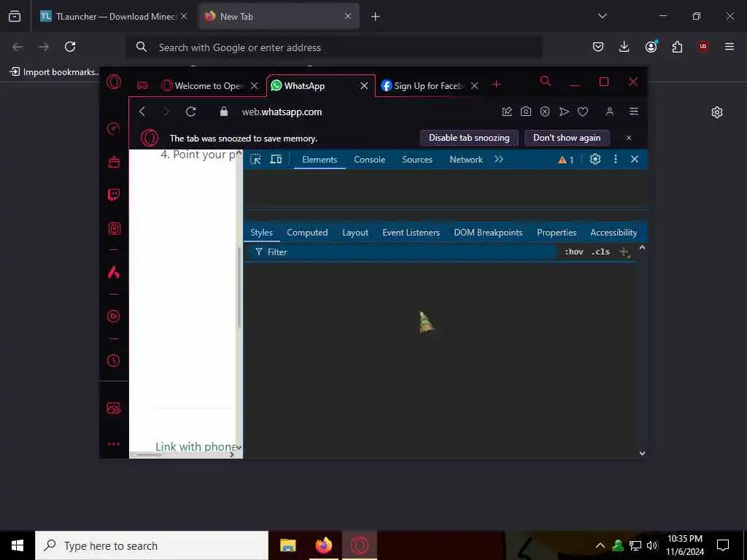The width and height of the screenshot is (747, 560).
Task: Click Opera tab search magnifier icon
Action: (x=546, y=82)
